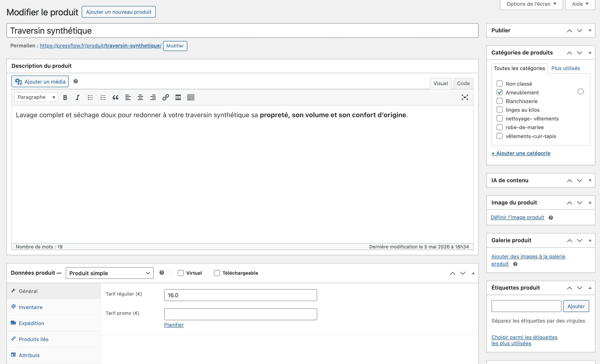Check the vêtements-cuir-tapis category
The height and width of the screenshot is (364, 600).
(499, 136)
